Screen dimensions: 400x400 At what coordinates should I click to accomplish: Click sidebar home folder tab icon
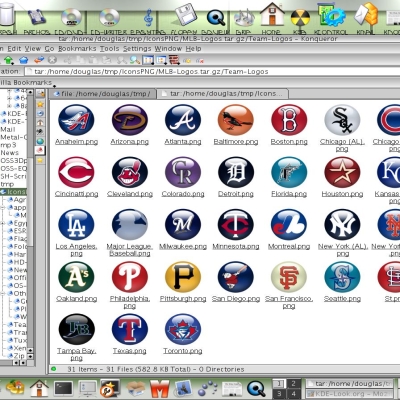pyautogui.click(x=40, y=123)
